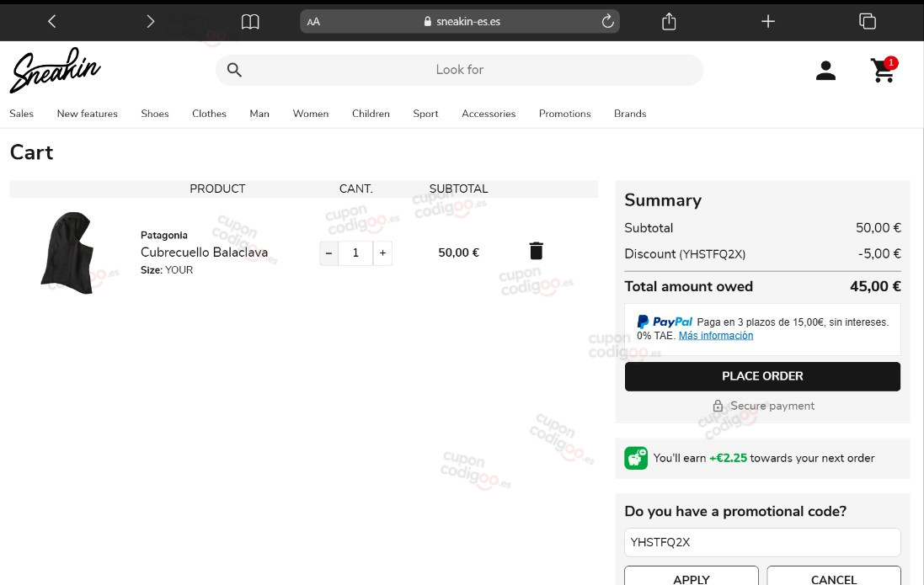
Task: Open a new tab with plus icon
Action: [768, 22]
